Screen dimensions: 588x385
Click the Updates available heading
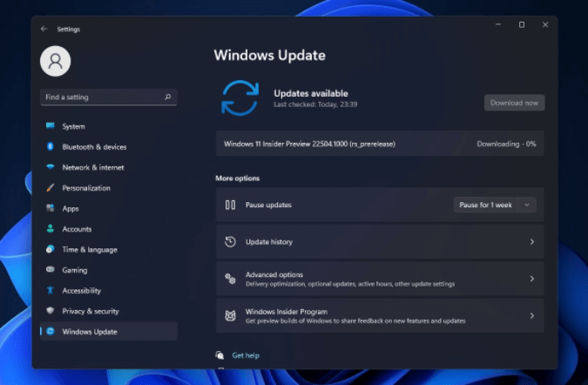coord(311,93)
